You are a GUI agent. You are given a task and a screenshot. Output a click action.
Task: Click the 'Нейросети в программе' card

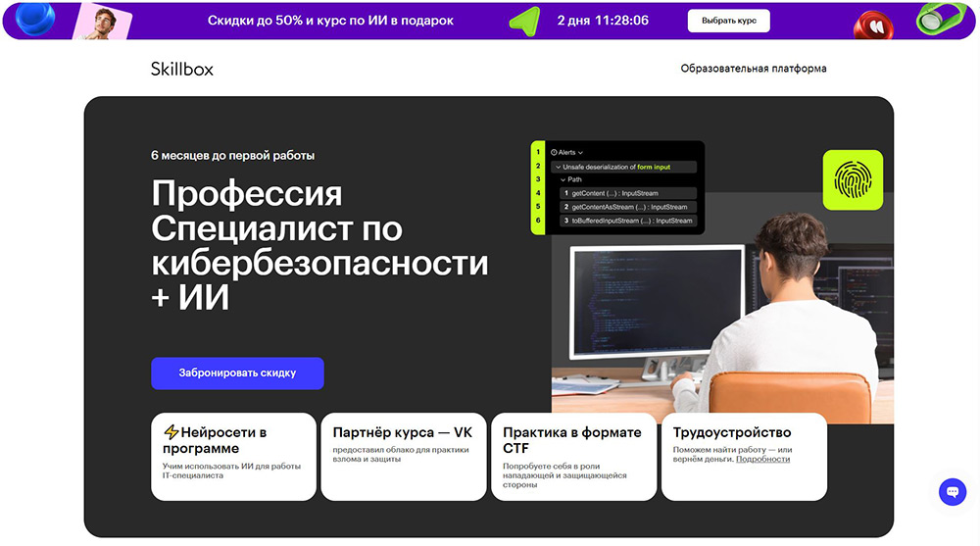tap(234, 457)
